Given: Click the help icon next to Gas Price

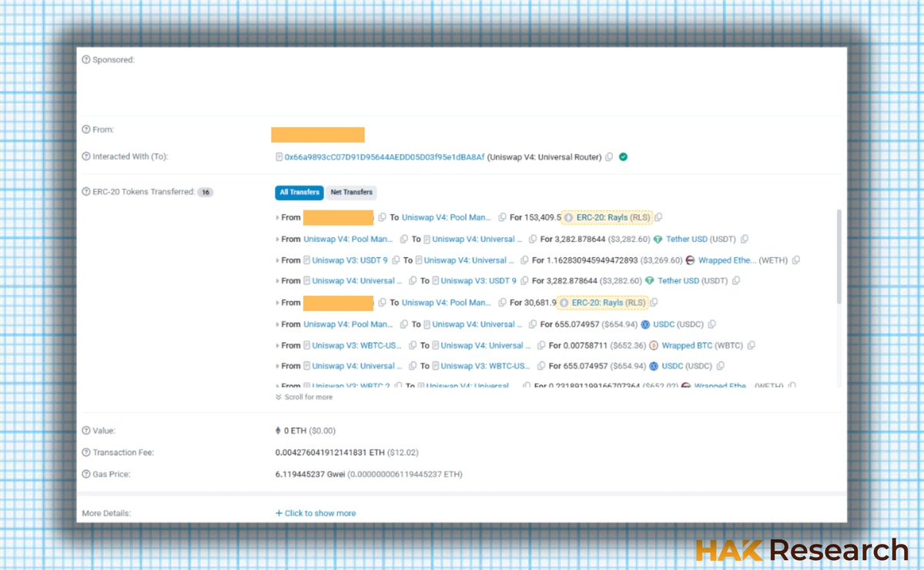Looking at the screenshot, I should 86,474.
